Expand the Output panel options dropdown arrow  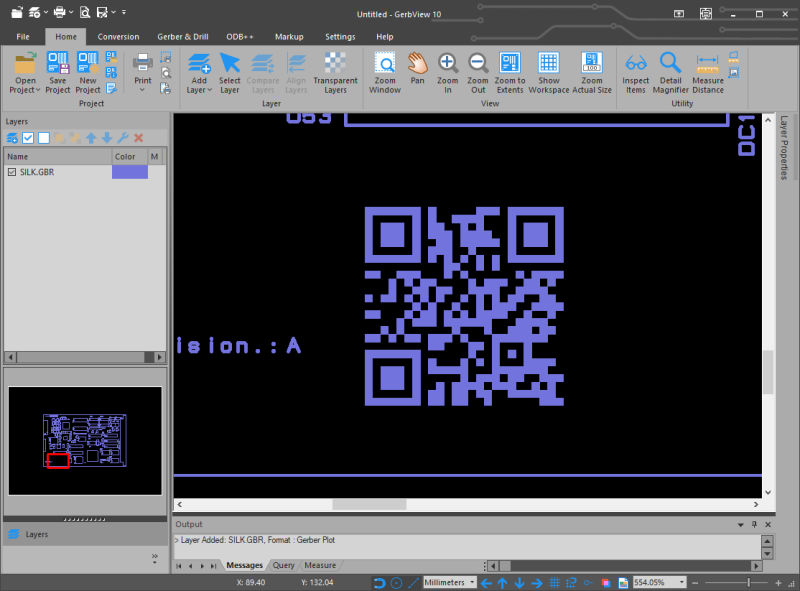(740, 525)
